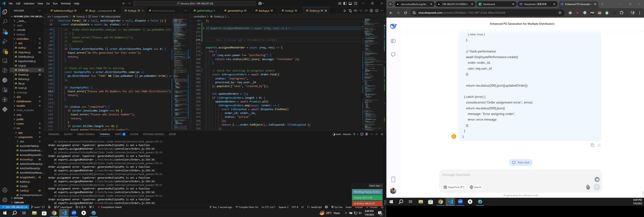This screenshot has width=644, height=217.
Task: Click the New chat button in DeepSeek
Action: point(520,162)
